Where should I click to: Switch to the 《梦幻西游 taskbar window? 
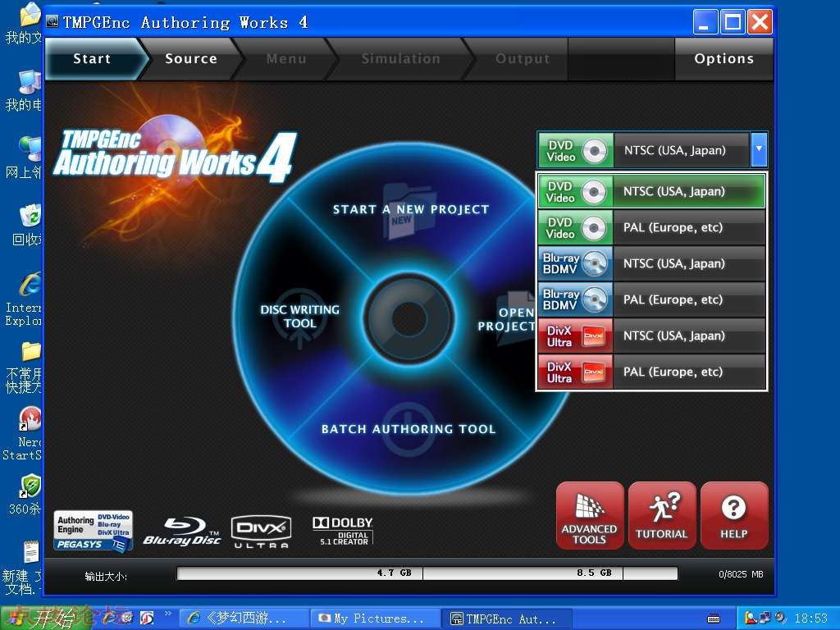click(244, 619)
